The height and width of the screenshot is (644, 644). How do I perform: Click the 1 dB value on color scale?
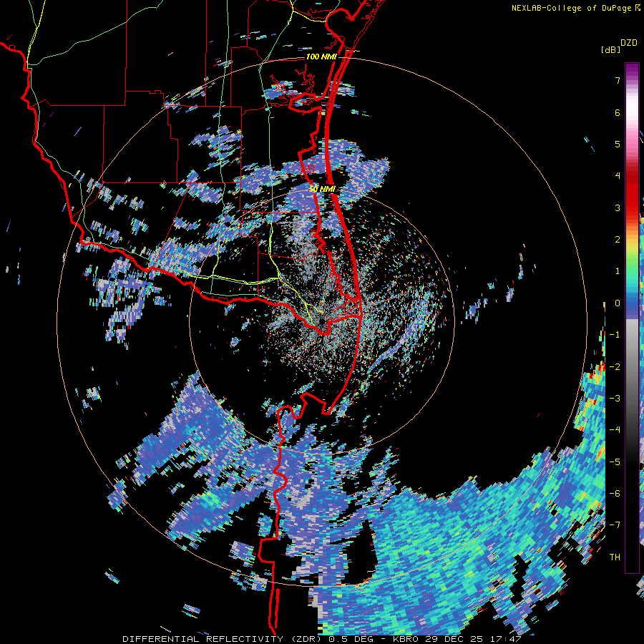[618, 271]
